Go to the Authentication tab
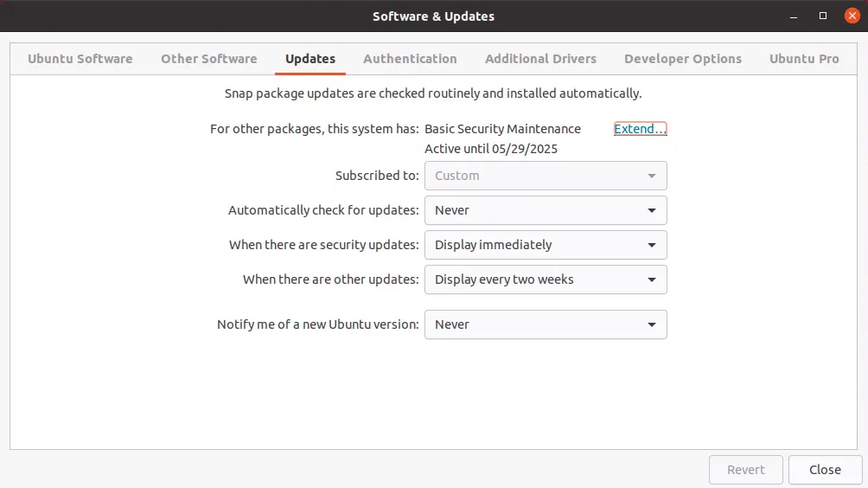This screenshot has width=868, height=488. click(x=410, y=59)
